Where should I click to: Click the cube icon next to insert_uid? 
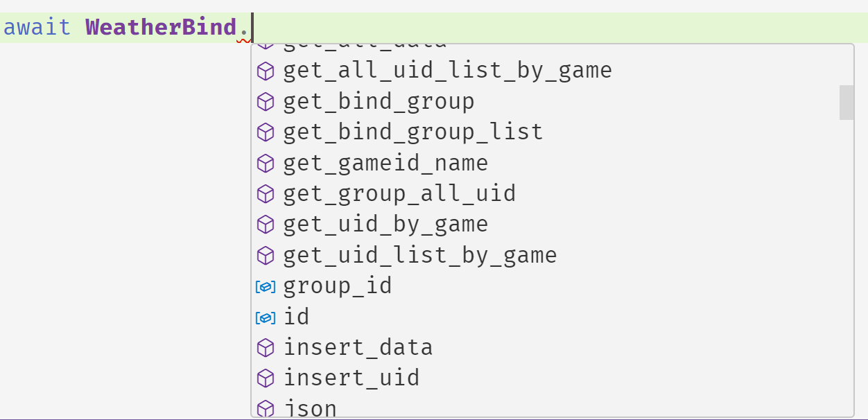pos(266,378)
